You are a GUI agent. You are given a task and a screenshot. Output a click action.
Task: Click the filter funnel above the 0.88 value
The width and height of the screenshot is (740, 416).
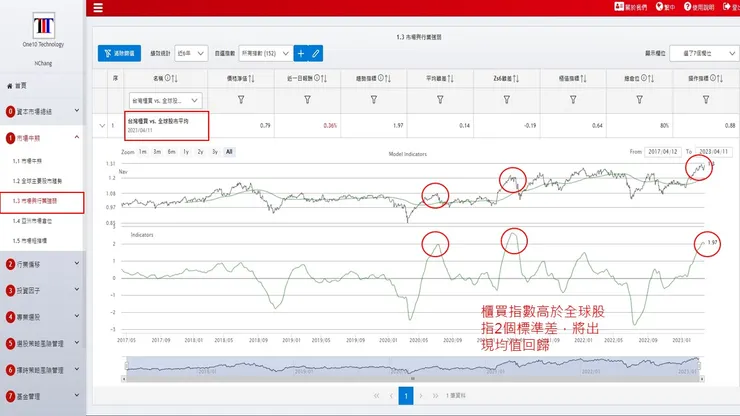pos(706,100)
